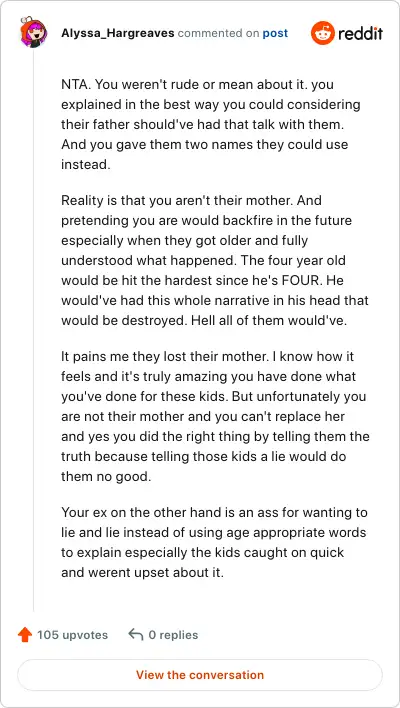Open the Alyssa_Hargreaves username link
This screenshot has width=400, height=708.
[x=118, y=33]
